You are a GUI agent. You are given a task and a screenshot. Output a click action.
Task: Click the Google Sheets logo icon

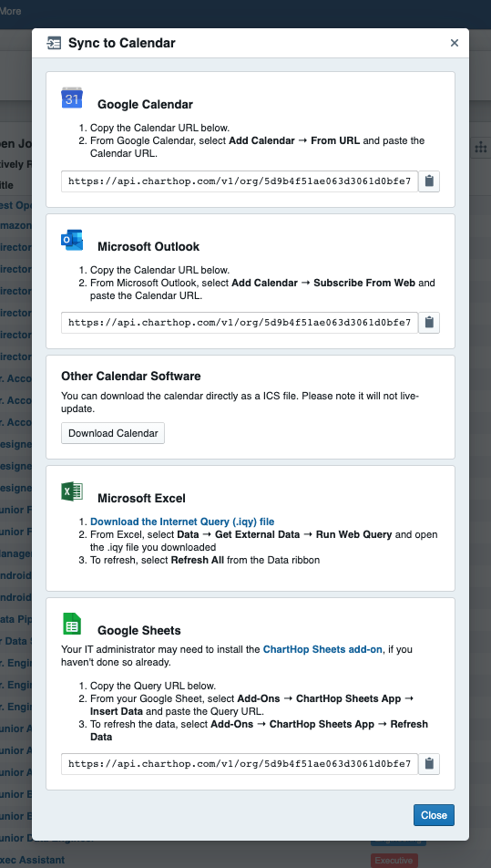72,624
